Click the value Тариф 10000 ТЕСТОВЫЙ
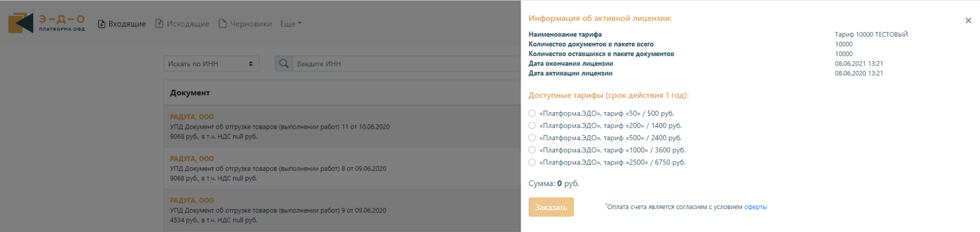 [x=871, y=34]
